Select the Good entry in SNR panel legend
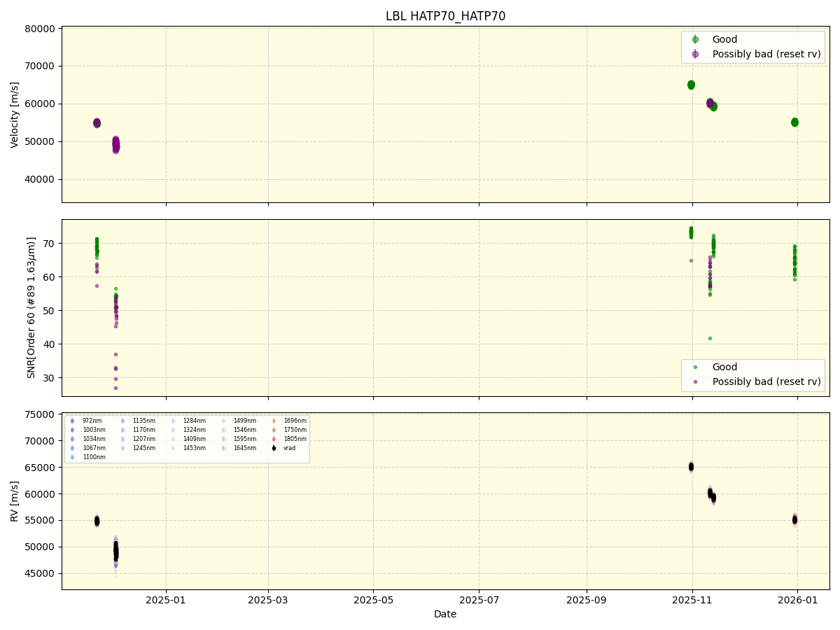 pos(724,367)
